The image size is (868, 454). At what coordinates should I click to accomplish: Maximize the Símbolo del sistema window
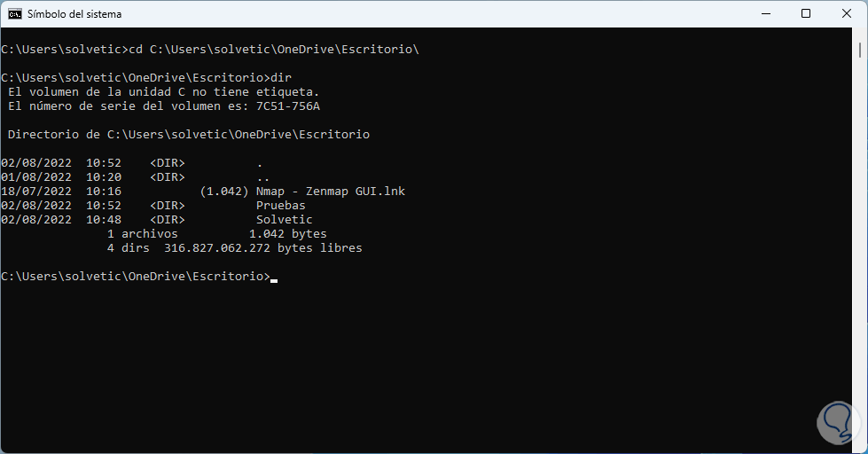point(806,14)
